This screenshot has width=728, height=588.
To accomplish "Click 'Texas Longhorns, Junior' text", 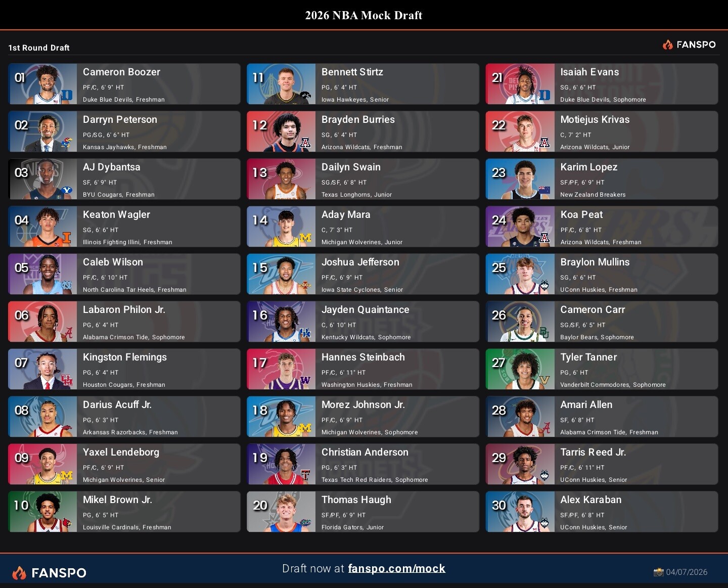I will point(356,195).
